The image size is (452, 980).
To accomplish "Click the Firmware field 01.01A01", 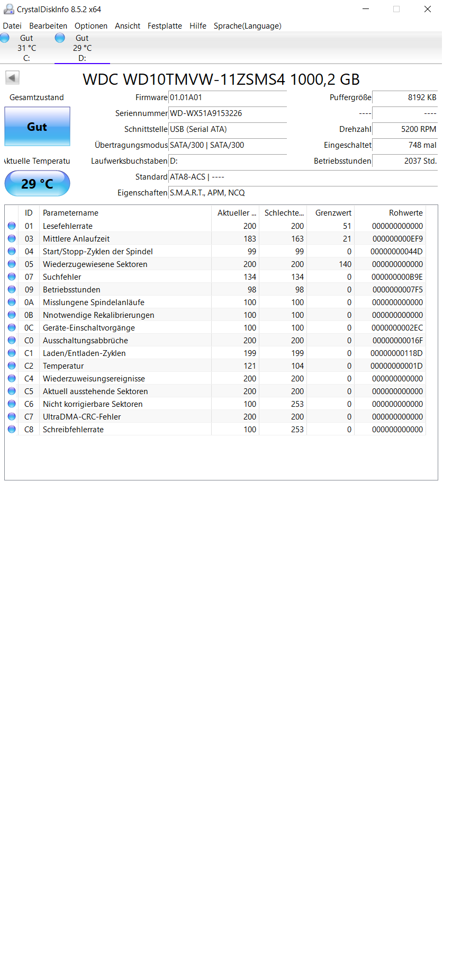I will (228, 97).
